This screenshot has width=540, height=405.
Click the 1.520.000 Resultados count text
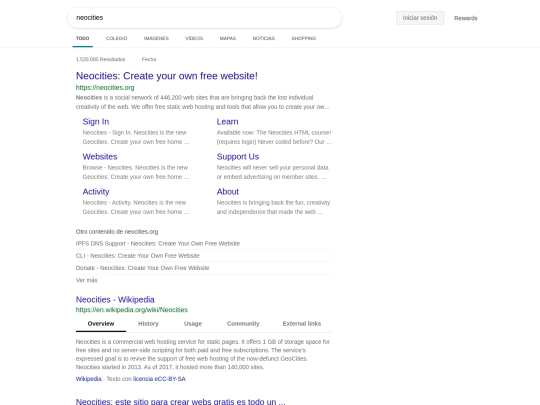point(101,59)
